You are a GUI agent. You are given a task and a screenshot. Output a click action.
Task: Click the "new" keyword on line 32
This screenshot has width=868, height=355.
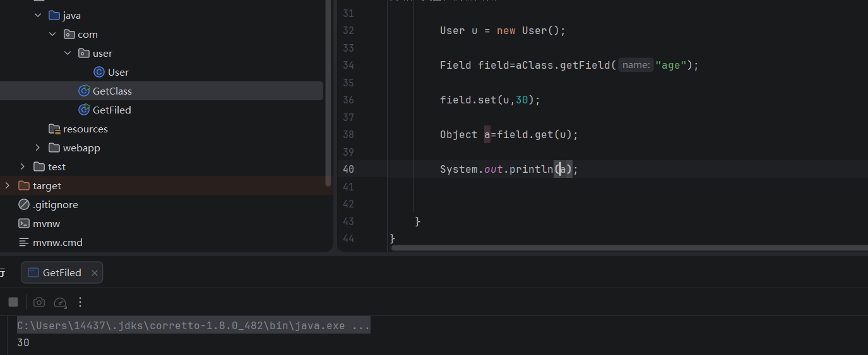(x=506, y=30)
